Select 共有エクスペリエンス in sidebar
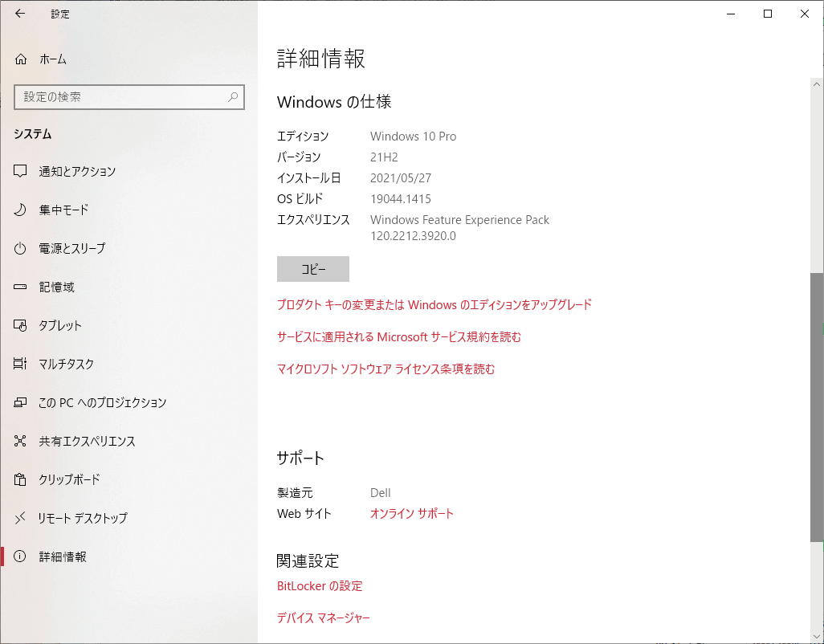Viewport: 824px width, 644px height. 128,441
